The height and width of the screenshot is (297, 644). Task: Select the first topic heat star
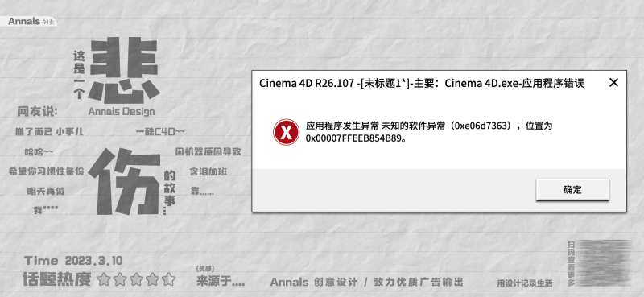click(x=105, y=280)
